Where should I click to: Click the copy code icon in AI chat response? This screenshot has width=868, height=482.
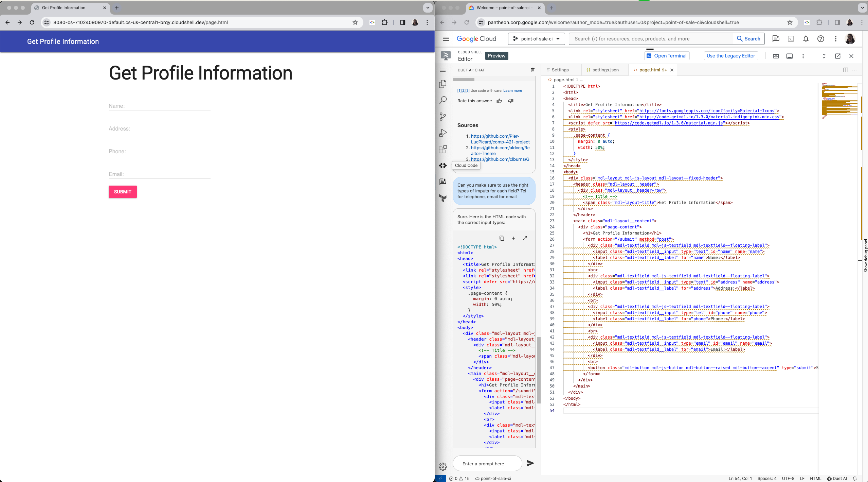click(x=502, y=238)
